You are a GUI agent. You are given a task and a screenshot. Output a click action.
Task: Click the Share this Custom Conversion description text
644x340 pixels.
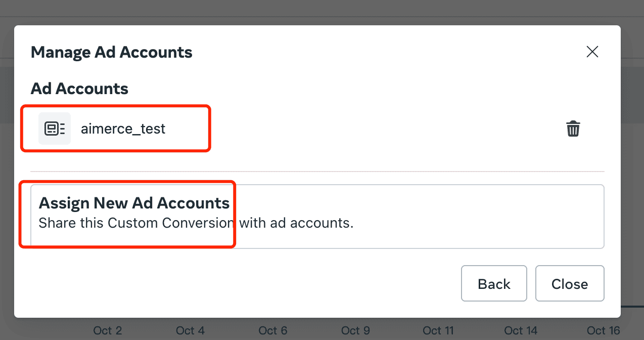[x=196, y=223]
